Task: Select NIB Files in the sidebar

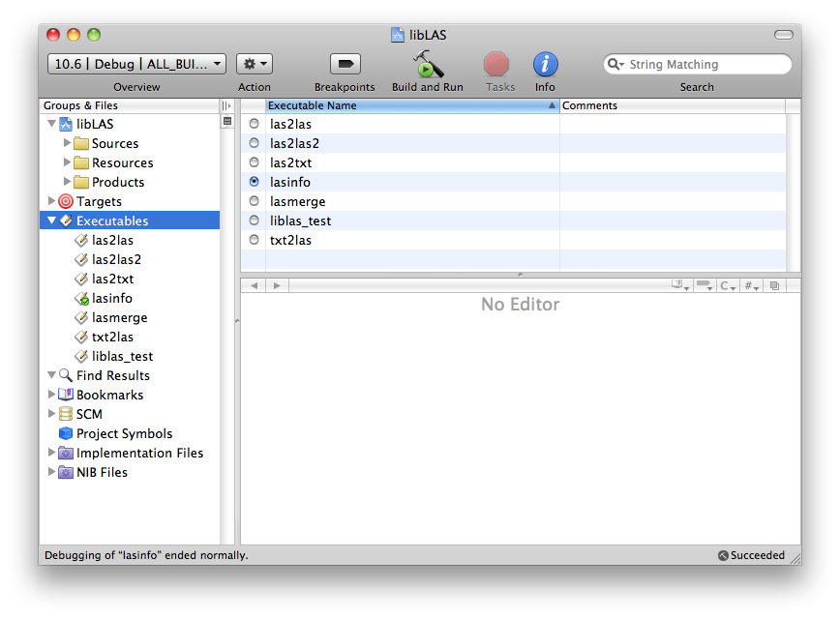Action: [102, 472]
